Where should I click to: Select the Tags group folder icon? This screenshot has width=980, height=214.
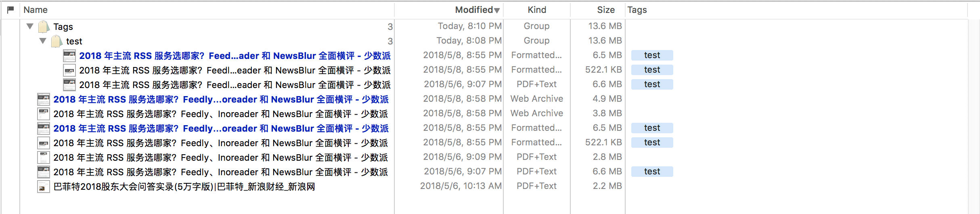tap(44, 27)
